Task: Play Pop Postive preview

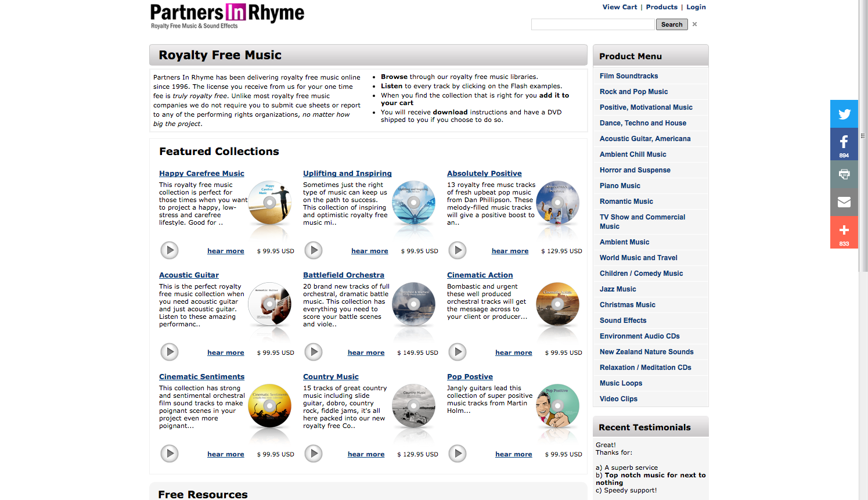Action: pyautogui.click(x=458, y=454)
